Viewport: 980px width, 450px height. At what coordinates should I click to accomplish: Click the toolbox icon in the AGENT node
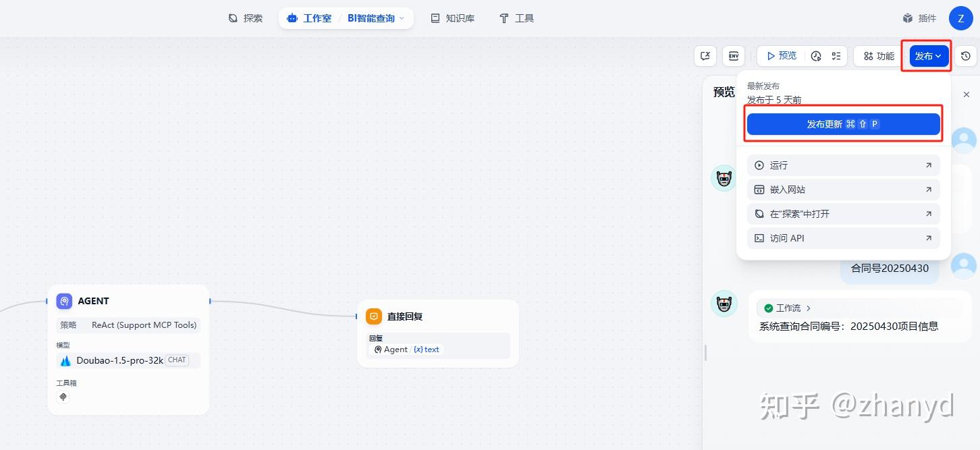click(x=63, y=397)
